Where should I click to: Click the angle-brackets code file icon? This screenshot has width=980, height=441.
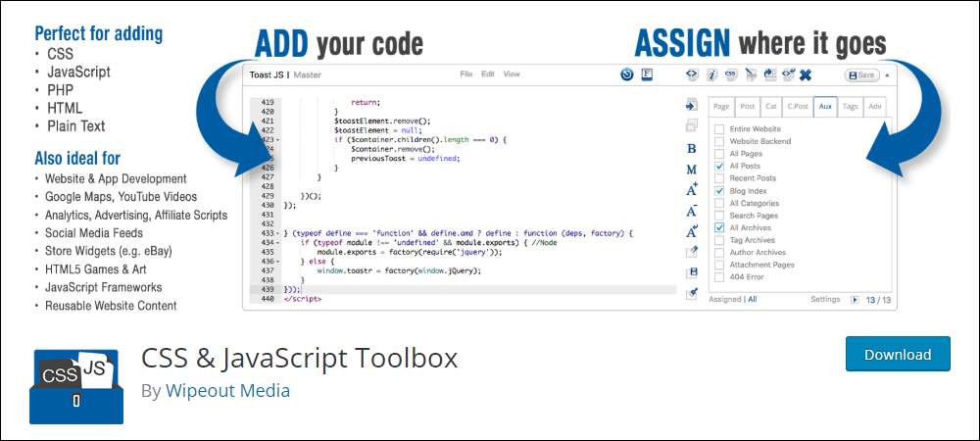(x=691, y=74)
